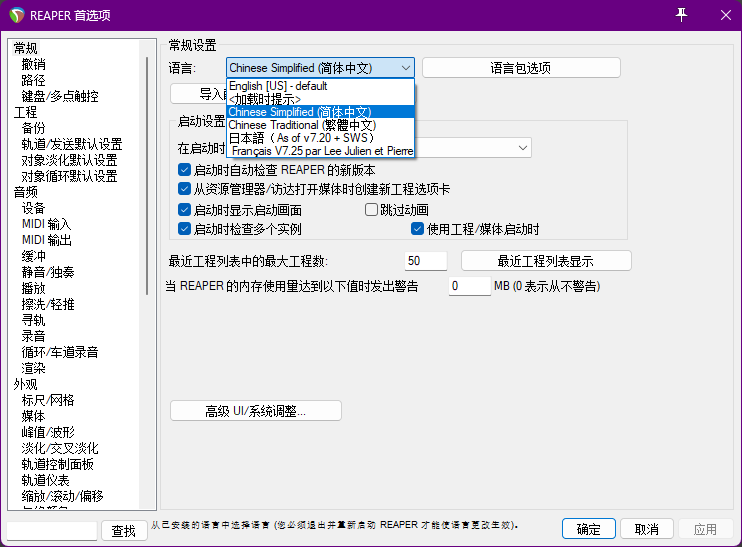Open MIDI 输出 page
This screenshot has height=547, width=742.
tap(47, 240)
